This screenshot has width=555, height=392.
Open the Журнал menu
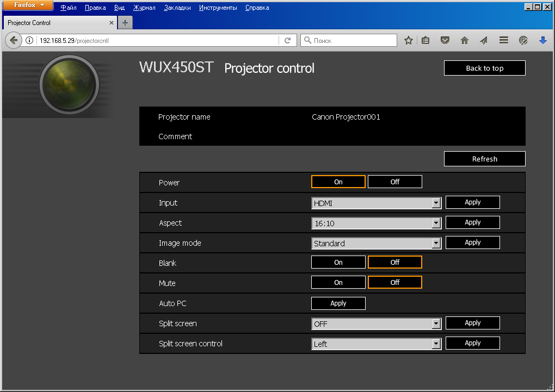(x=144, y=8)
